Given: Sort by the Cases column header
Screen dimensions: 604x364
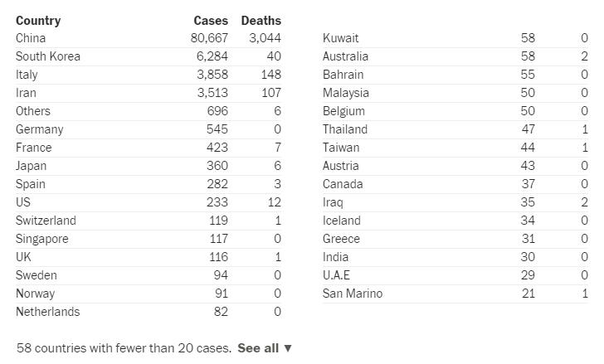Looking at the screenshot, I should (211, 20).
